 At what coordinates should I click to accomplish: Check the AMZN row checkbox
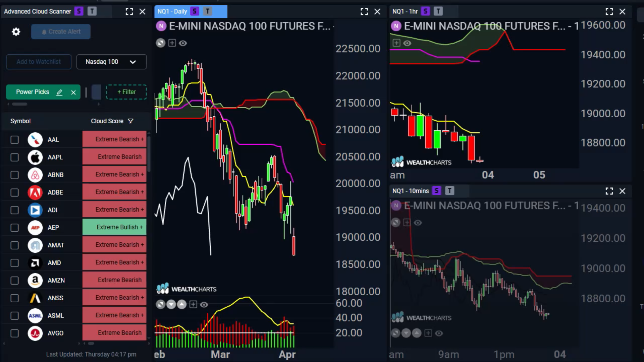point(14,281)
